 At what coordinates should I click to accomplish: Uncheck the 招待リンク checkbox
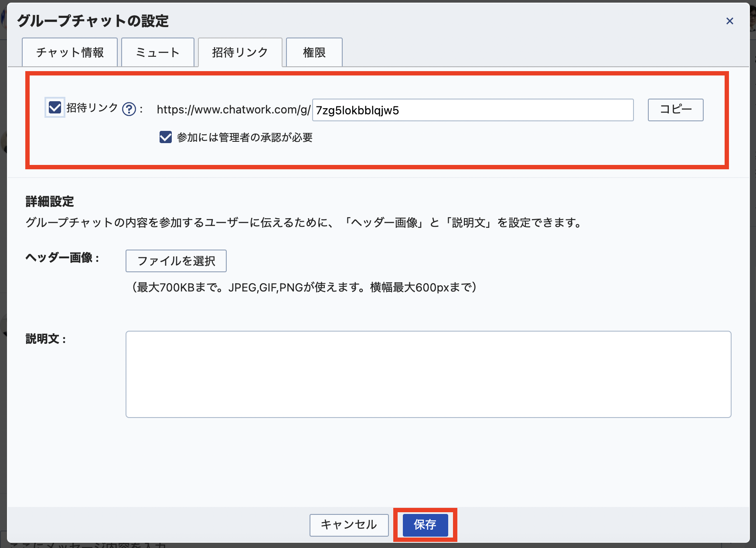55,107
